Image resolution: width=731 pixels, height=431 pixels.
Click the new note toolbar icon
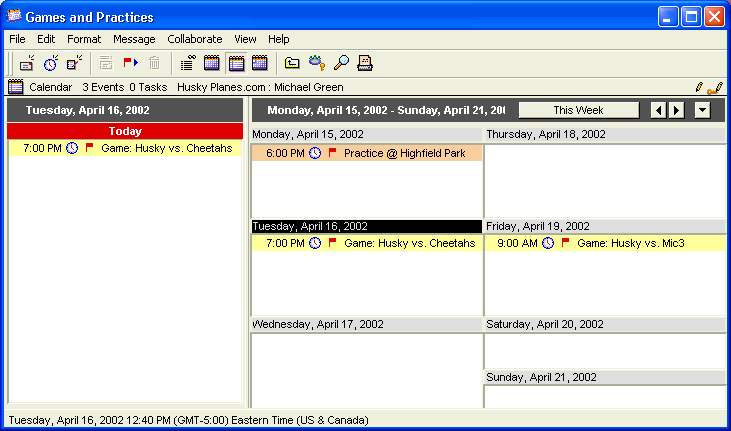pos(26,63)
